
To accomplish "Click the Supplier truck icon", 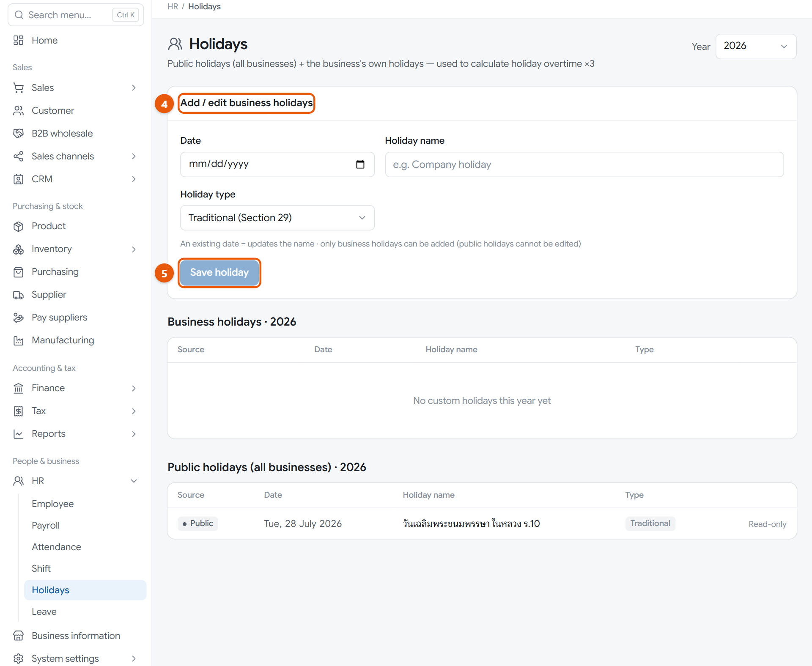I will [18, 295].
